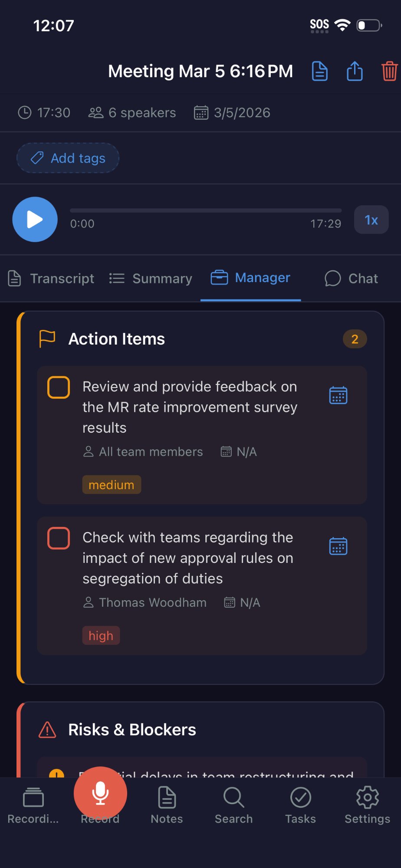Tap the flag icon next to Action Items

coord(47,338)
